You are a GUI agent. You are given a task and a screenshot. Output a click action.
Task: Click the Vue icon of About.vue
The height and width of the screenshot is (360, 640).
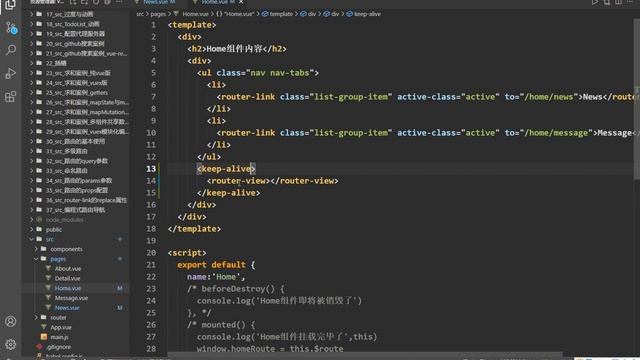(x=48, y=269)
